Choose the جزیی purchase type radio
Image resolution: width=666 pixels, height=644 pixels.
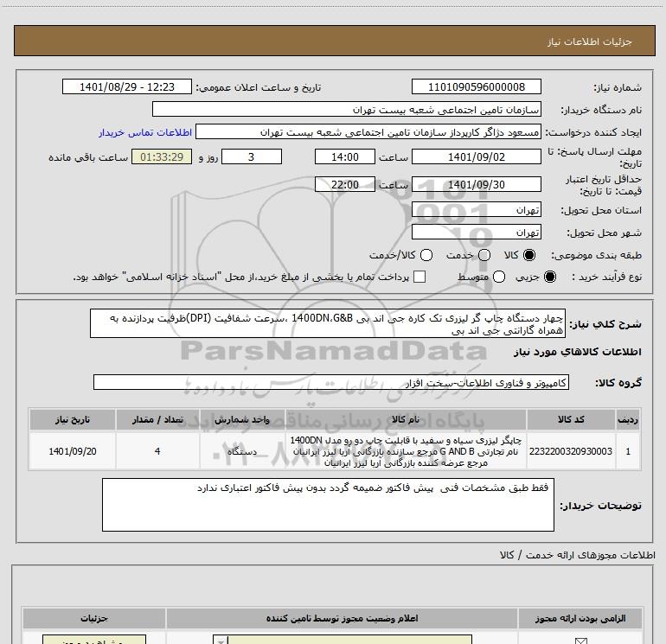click(550, 277)
